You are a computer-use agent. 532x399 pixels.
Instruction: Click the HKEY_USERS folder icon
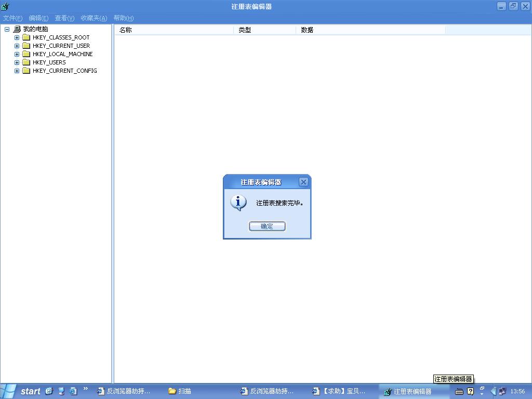[x=26, y=62]
